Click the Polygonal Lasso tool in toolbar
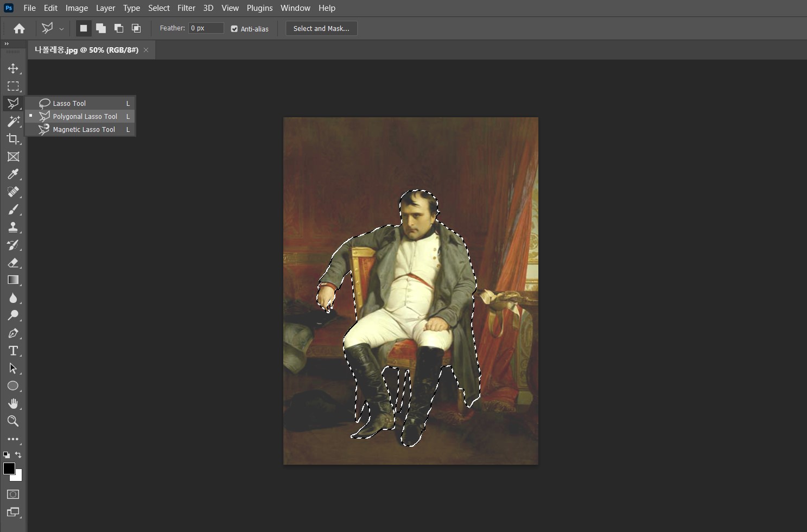Viewport: 807px width, 532px height. click(13, 104)
